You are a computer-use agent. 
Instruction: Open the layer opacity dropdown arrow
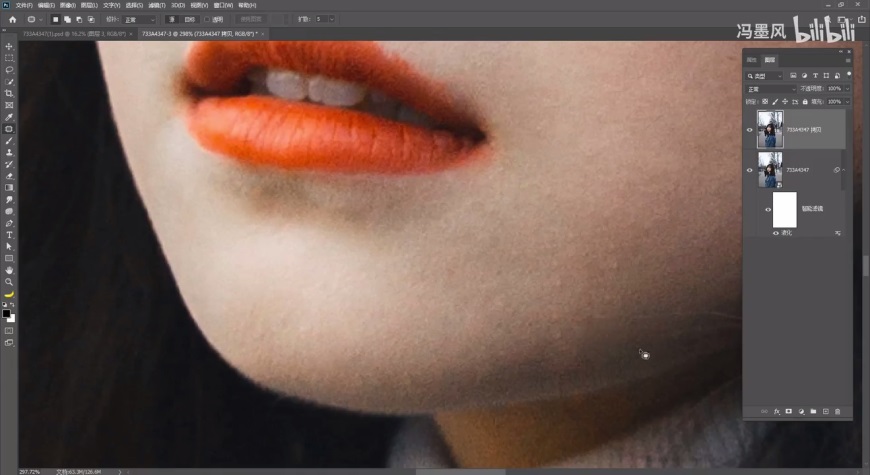[x=847, y=89]
